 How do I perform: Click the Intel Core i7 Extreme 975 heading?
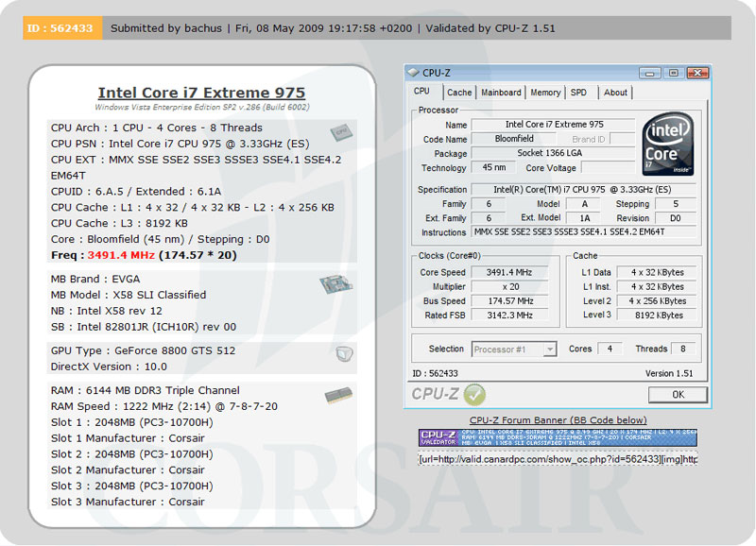click(x=201, y=93)
